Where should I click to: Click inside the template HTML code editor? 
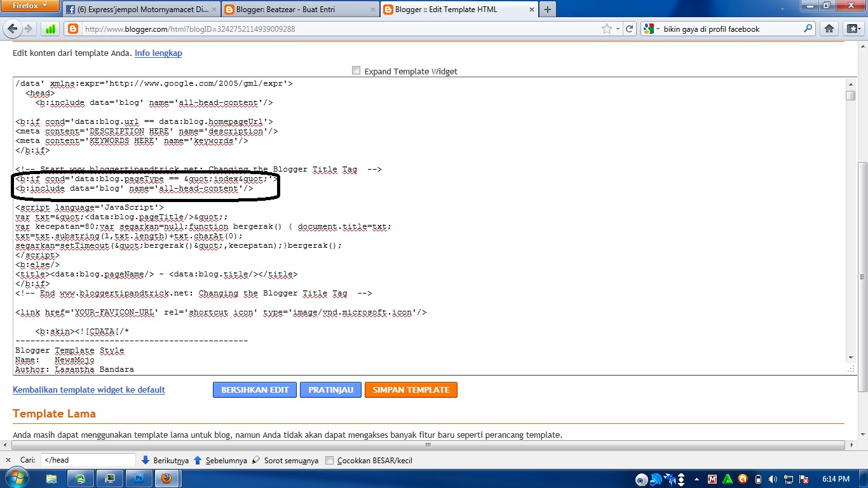(x=429, y=226)
